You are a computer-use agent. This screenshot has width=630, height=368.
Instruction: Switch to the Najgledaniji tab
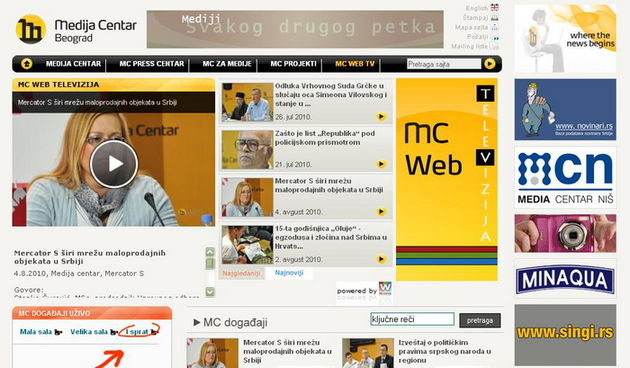[241, 274]
